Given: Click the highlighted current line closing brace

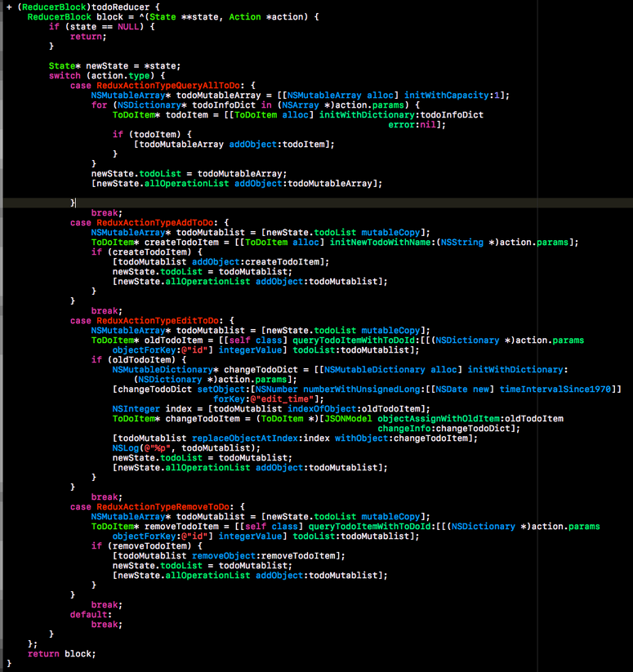Looking at the screenshot, I should pyautogui.click(x=73, y=202).
